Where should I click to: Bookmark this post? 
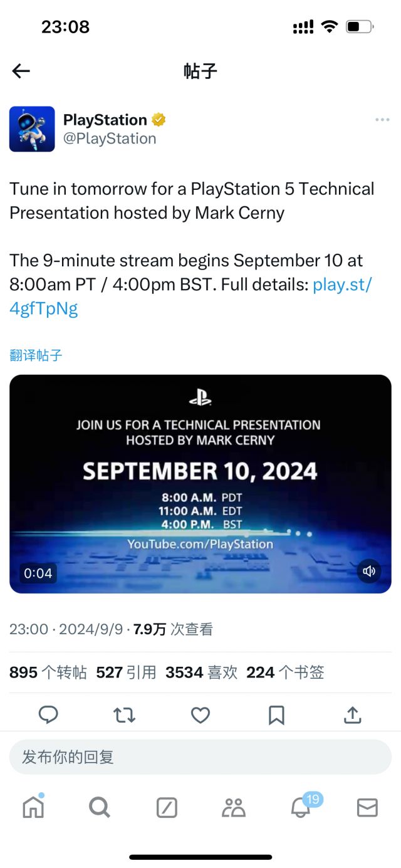(x=276, y=715)
